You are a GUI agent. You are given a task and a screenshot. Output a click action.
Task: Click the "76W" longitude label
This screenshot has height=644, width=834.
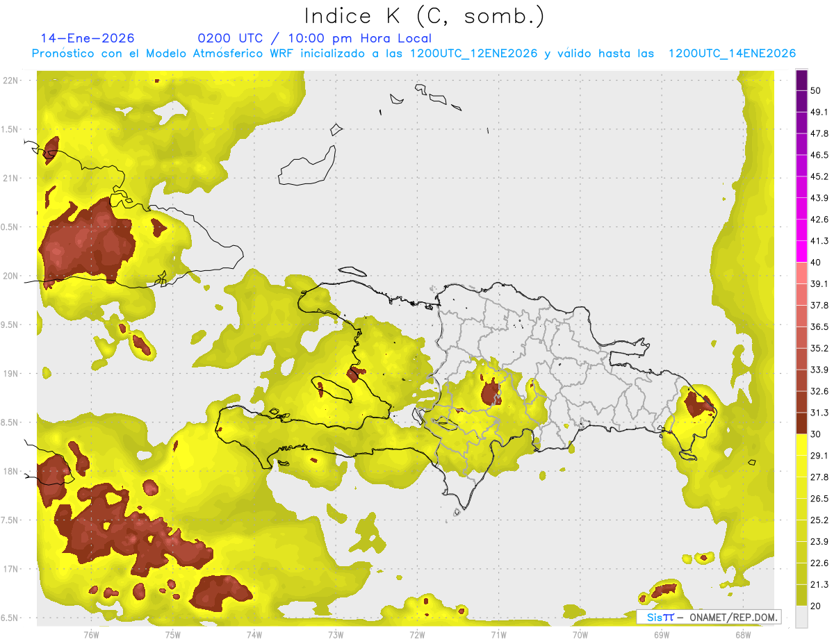[91, 634]
